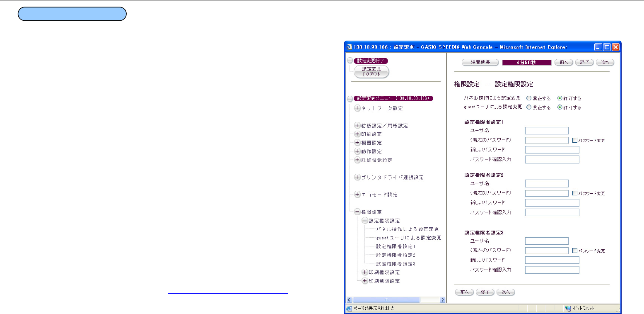The height and width of the screenshot is (314, 644).
Task: Select 禁止する for guestユーザによる設定変更
Action: pos(528,107)
